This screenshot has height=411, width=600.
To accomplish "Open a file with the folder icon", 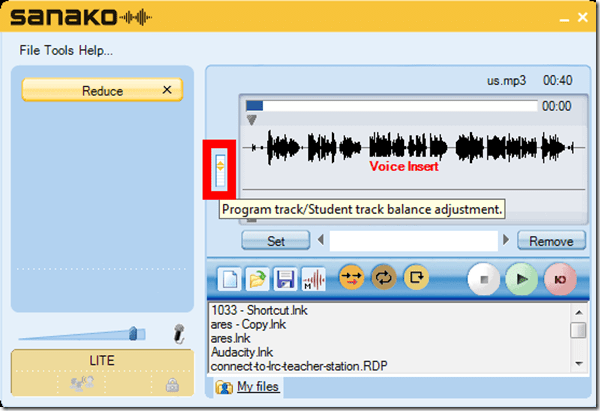I will tap(257, 279).
